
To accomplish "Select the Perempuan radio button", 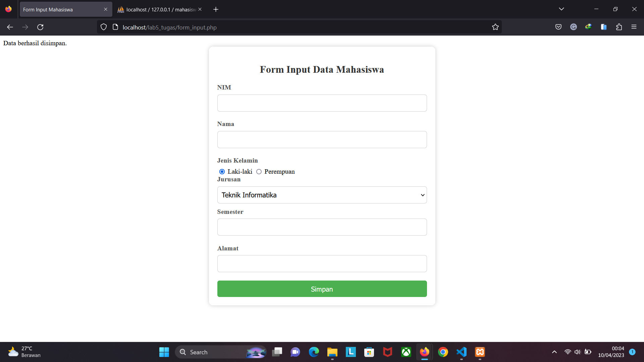I will coord(259,172).
